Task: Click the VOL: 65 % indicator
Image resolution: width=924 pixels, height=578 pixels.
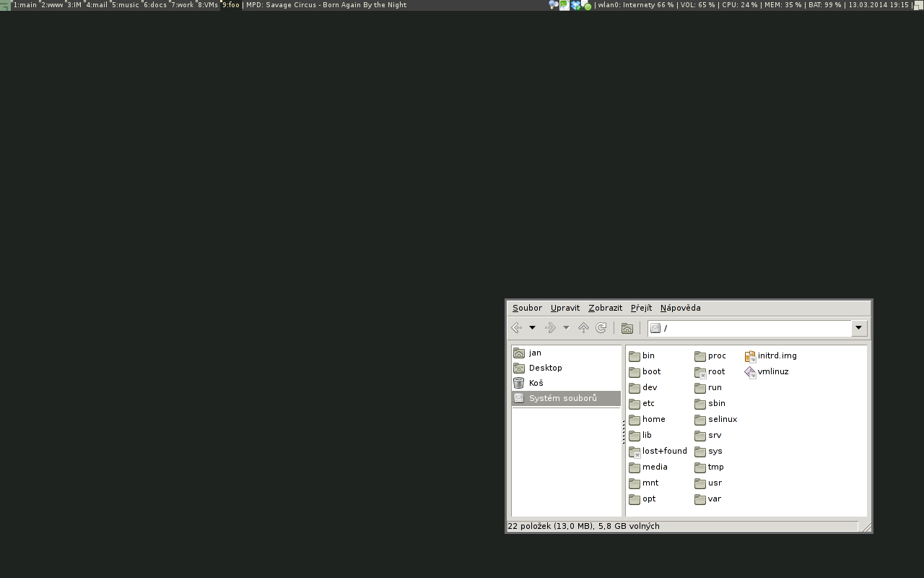Action: pos(697,4)
